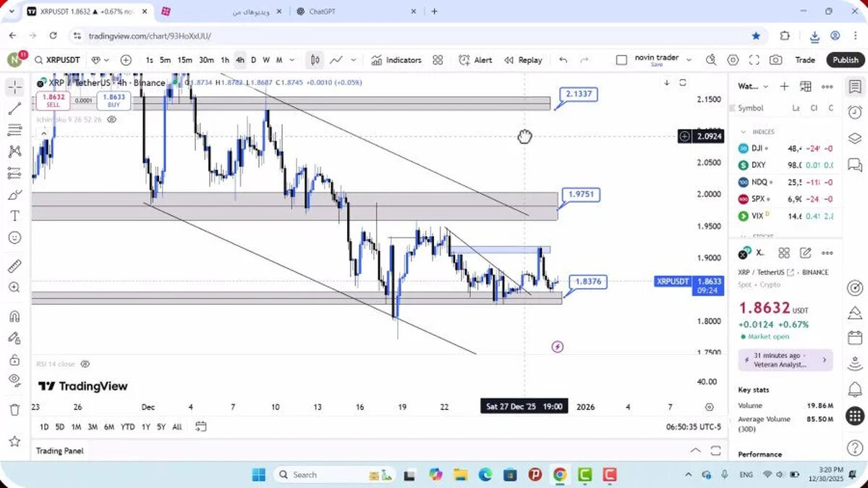Open the XRPUSDT symbol search
868x488 pixels.
coord(57,60)
